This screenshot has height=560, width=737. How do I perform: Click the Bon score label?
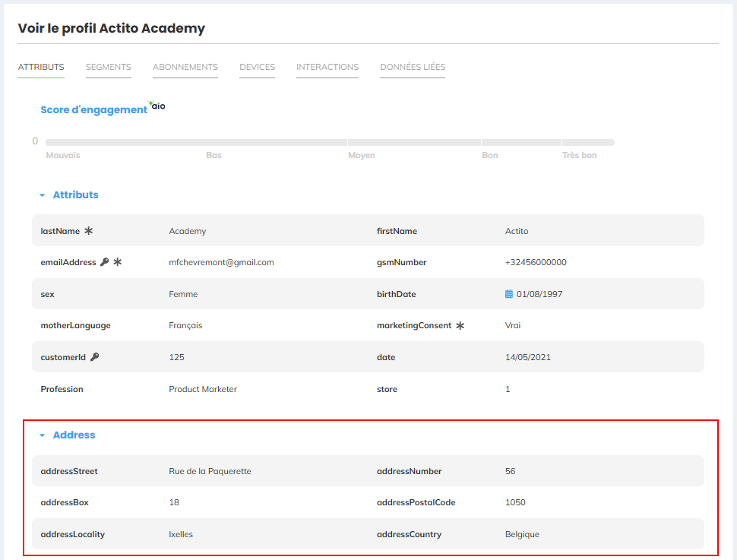[x=490, y=155]
